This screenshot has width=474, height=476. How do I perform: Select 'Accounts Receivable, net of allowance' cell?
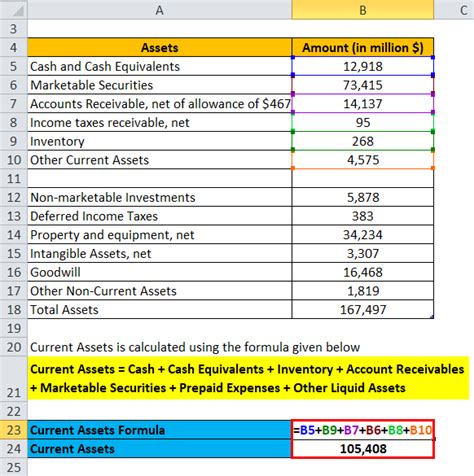[159, 104]
